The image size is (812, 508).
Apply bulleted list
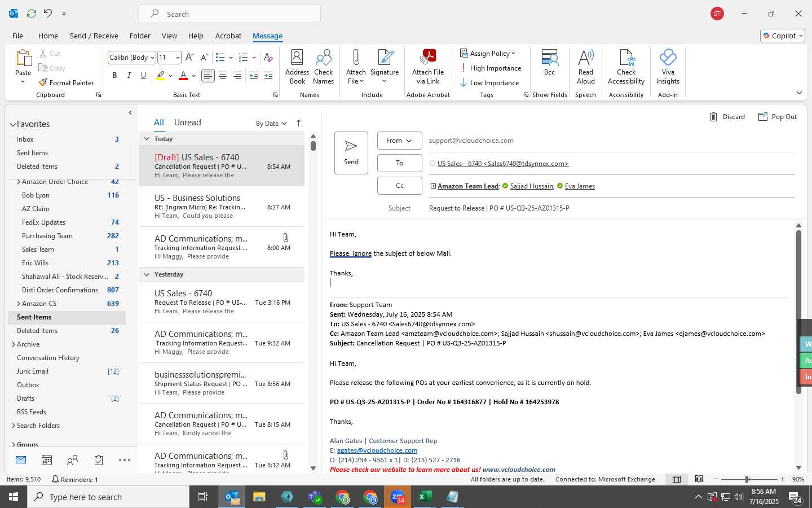coord(220,58)
